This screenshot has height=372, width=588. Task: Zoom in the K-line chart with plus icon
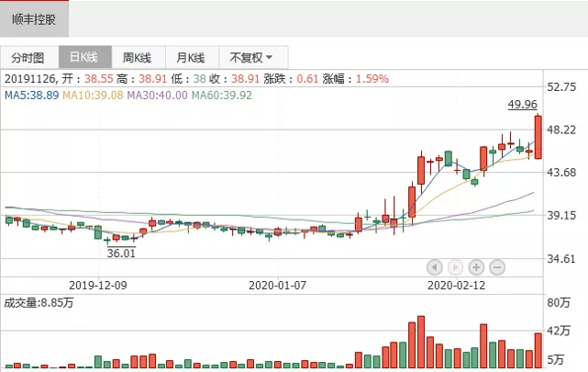point(476,267)
